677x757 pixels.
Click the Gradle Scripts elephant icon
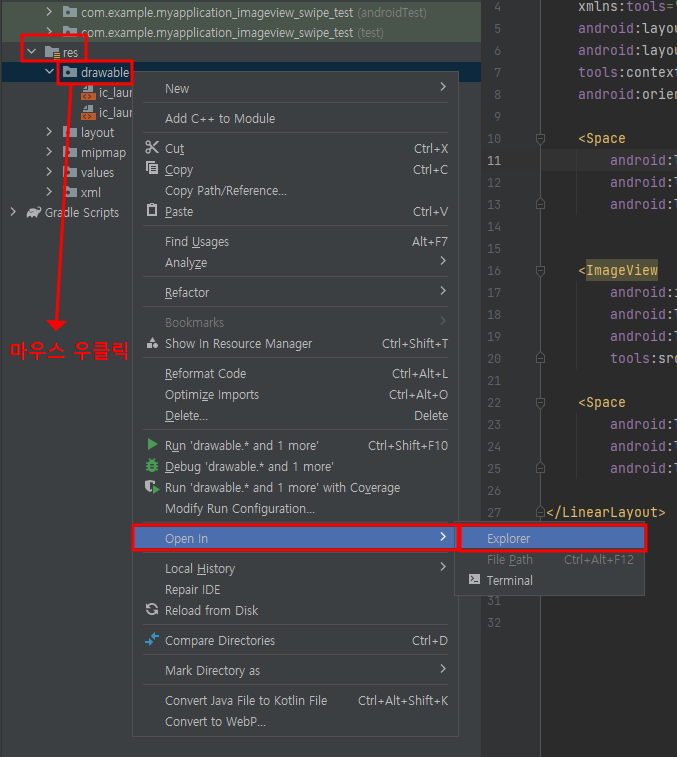[x=34, y=212]
